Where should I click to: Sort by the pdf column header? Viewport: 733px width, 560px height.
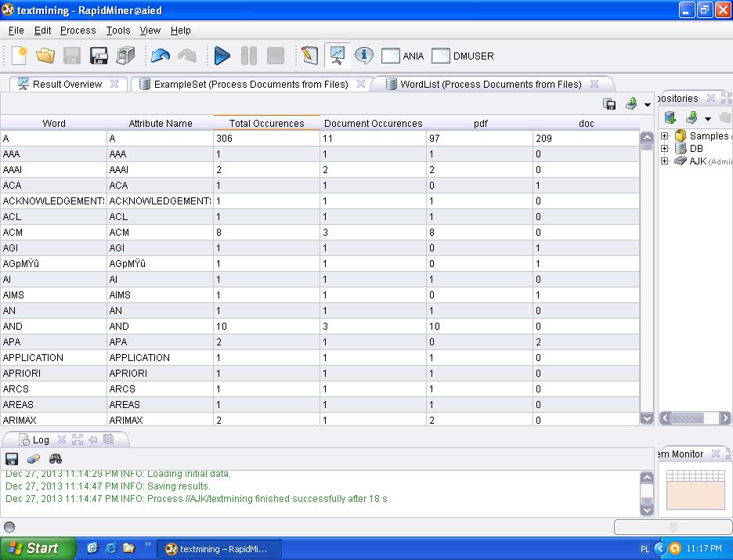480,124
